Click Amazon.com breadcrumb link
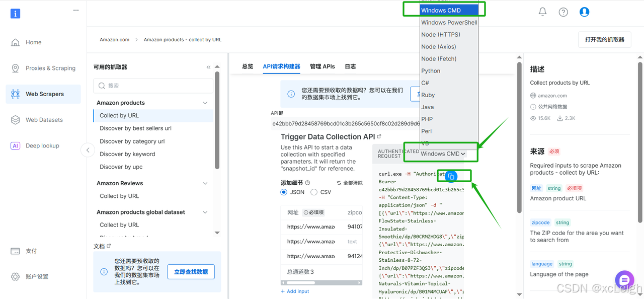The width and height of the screenshot is (644, 299). click(x=115, y=39)
